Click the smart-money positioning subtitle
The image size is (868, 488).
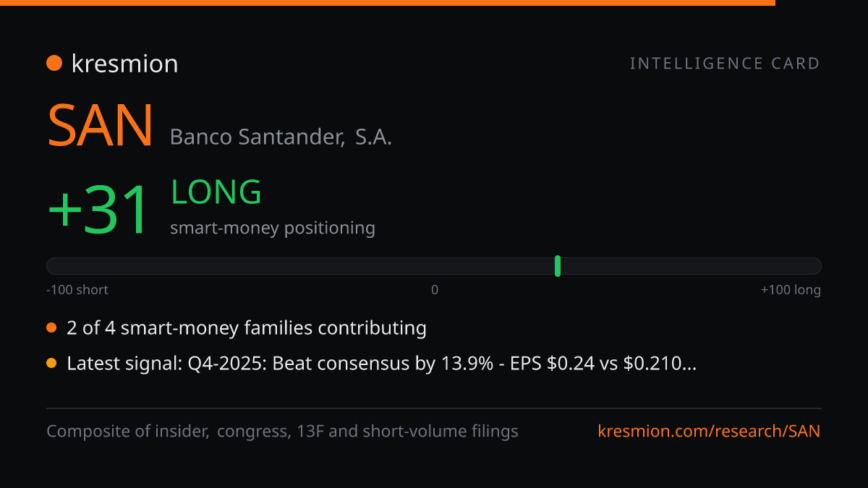click(x=273, y=228)
